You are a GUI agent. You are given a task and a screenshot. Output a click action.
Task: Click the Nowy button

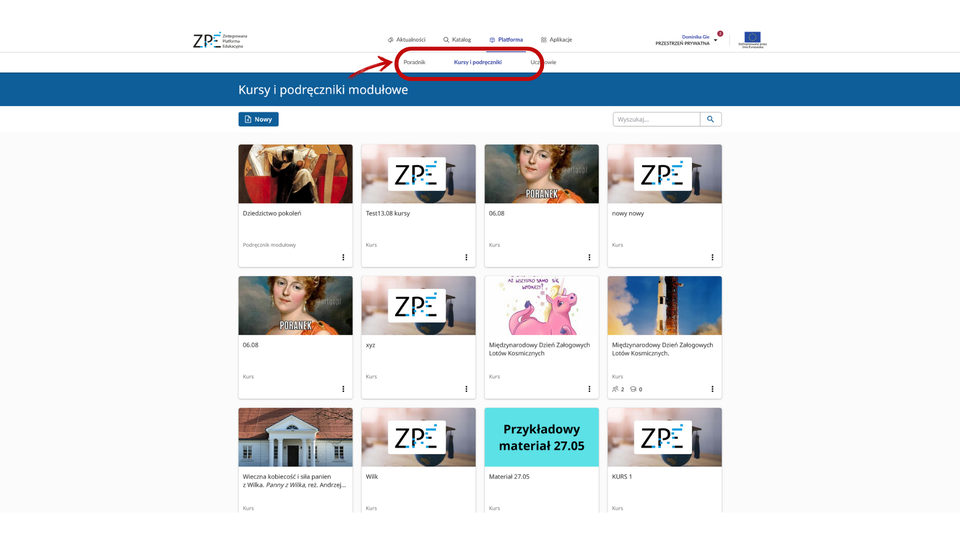click(x=258, y=119)
